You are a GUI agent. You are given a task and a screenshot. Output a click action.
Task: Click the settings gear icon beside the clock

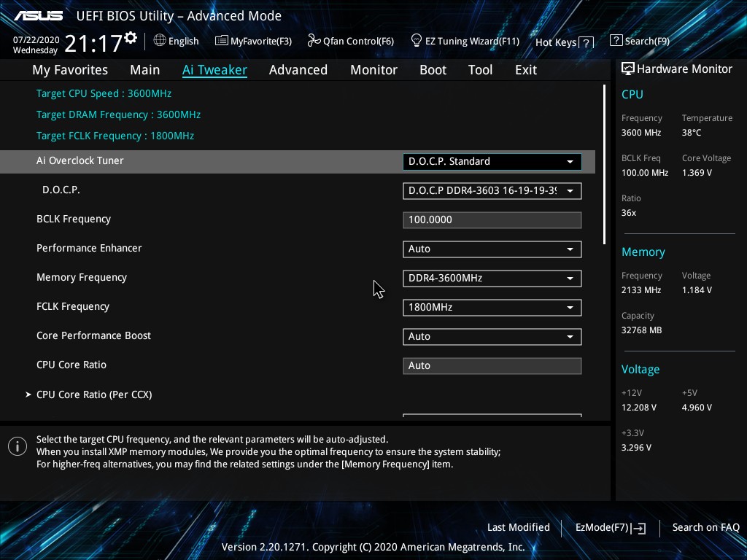click(131, 38)
